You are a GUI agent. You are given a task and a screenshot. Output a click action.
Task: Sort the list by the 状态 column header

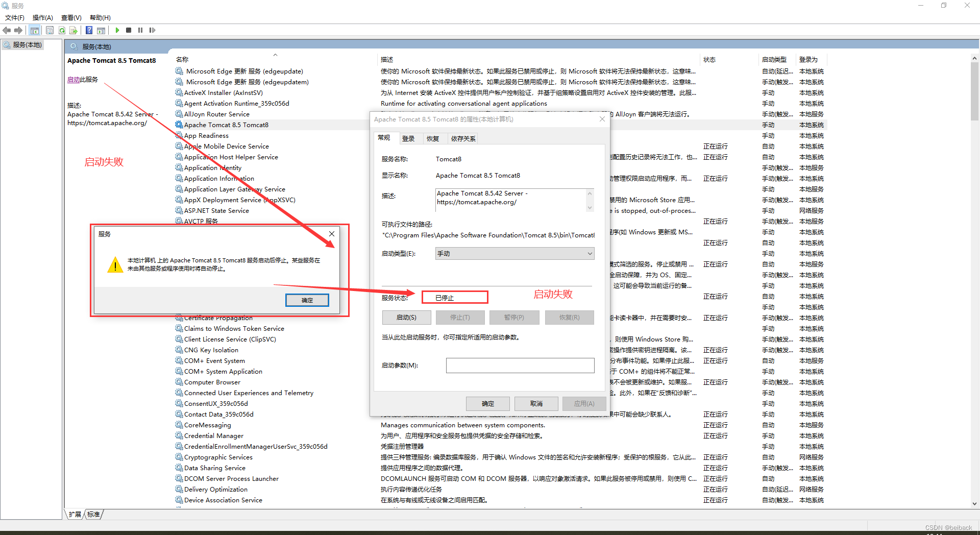pos(730,59)
